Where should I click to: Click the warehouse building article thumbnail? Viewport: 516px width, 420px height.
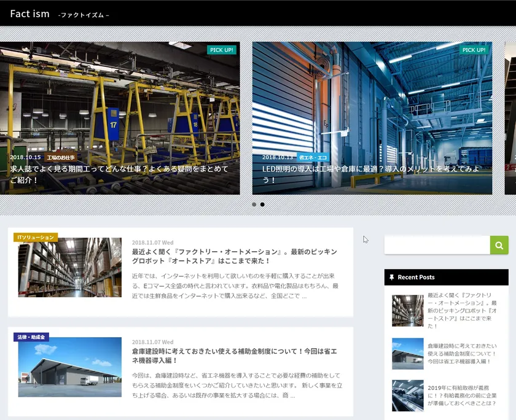coord(69,367)
